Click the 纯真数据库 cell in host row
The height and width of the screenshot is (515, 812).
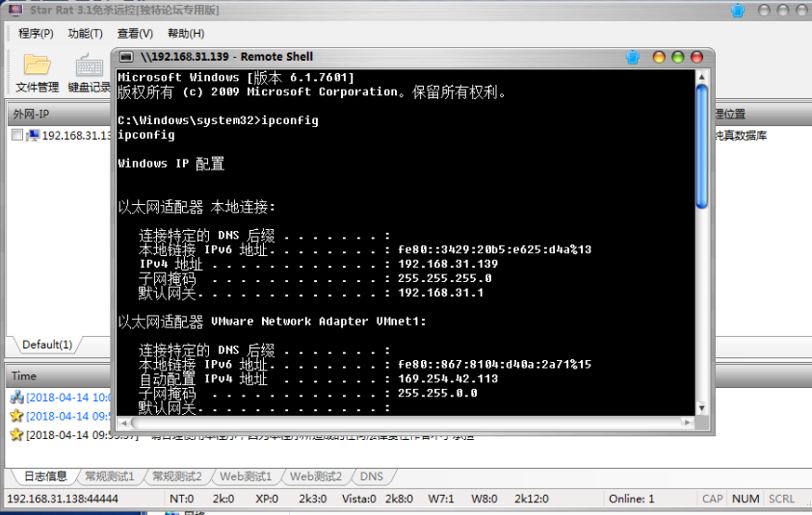741,136
